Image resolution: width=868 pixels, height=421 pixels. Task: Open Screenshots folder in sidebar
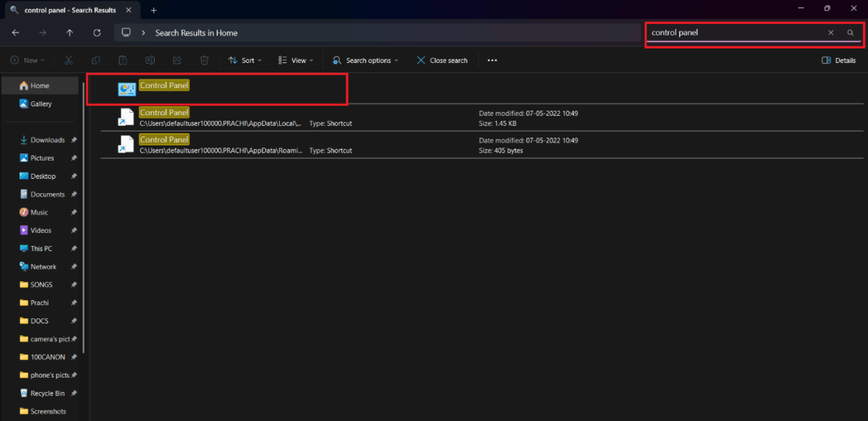[43, 412]
